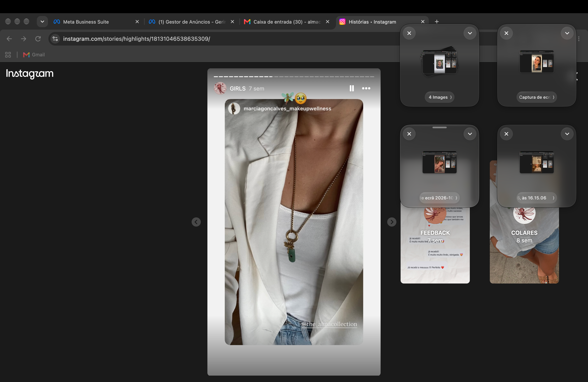Open the Gmail bookmark
The height and width of the screenshot is (382, 588).
tap(34, 55)
